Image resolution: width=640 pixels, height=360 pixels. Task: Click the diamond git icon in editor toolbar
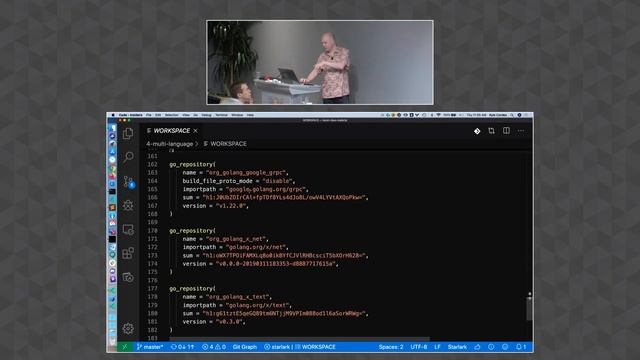pyautogui.click(x=477, y=131)
